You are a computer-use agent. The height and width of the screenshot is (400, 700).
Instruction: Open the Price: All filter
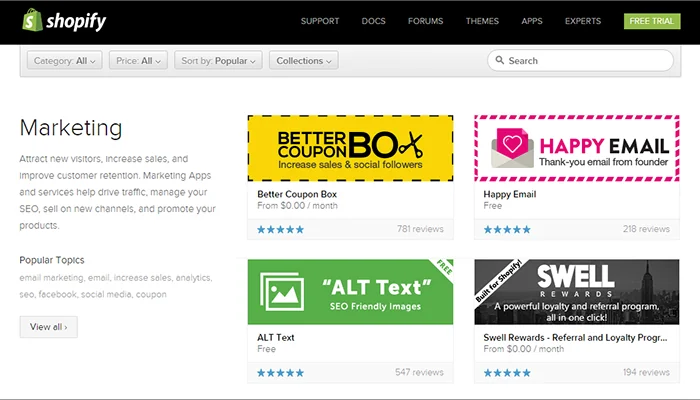(138, 60)
